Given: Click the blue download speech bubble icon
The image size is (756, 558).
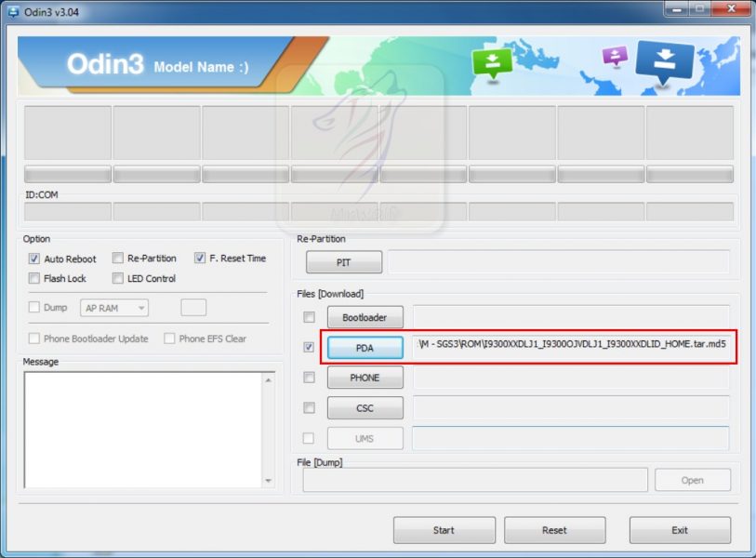Looking at the screenshot, I should (665, 60).
